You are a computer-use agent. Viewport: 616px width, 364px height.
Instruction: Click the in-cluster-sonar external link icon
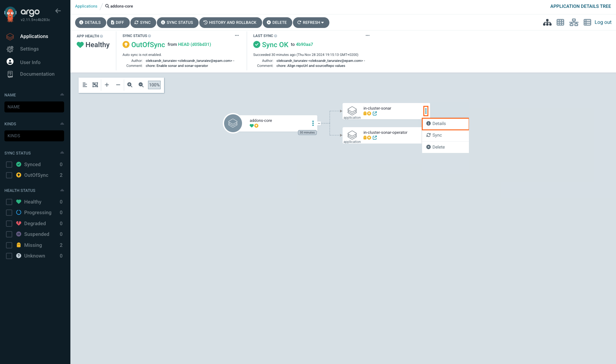tap(375, 113)
